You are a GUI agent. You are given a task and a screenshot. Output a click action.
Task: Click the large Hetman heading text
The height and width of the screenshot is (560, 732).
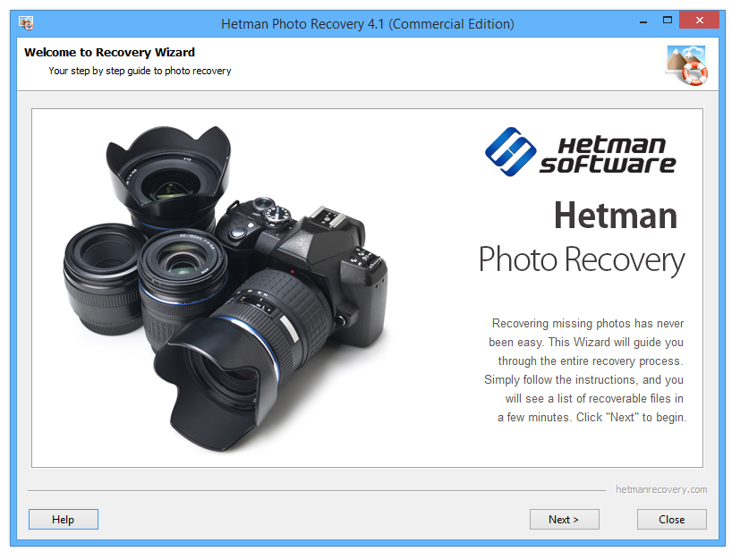[x=615, y=216]
